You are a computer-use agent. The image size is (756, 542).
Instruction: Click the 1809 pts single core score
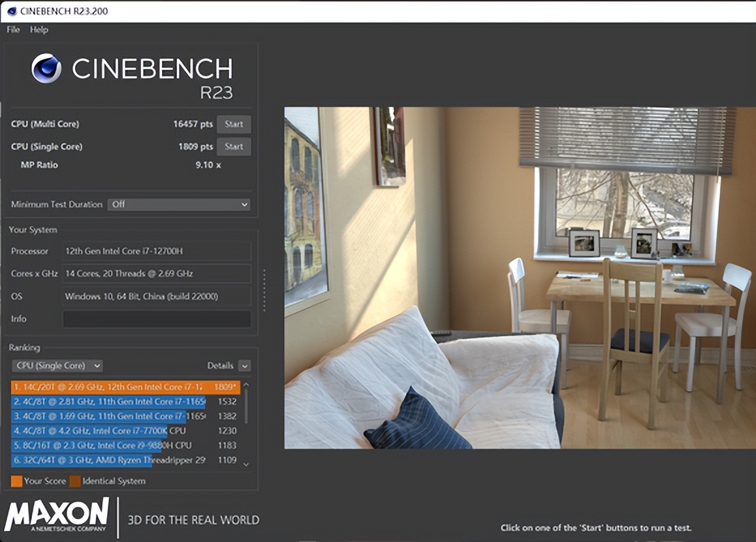195,146
